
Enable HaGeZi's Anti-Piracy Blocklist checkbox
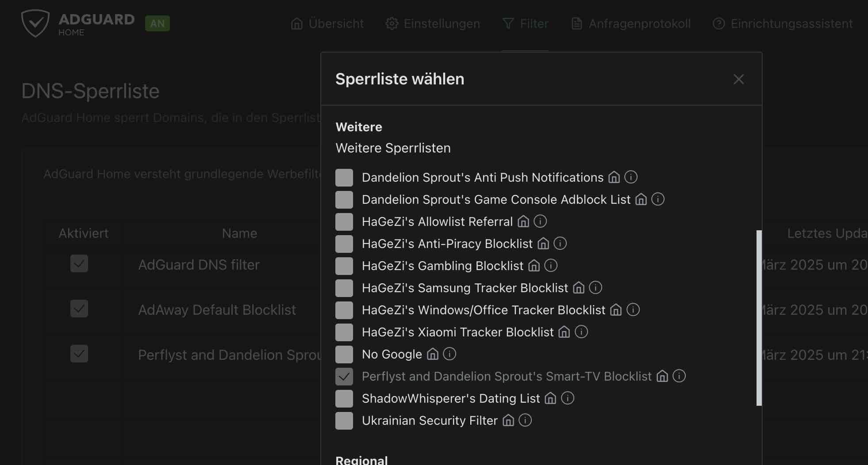coord(344,244)
